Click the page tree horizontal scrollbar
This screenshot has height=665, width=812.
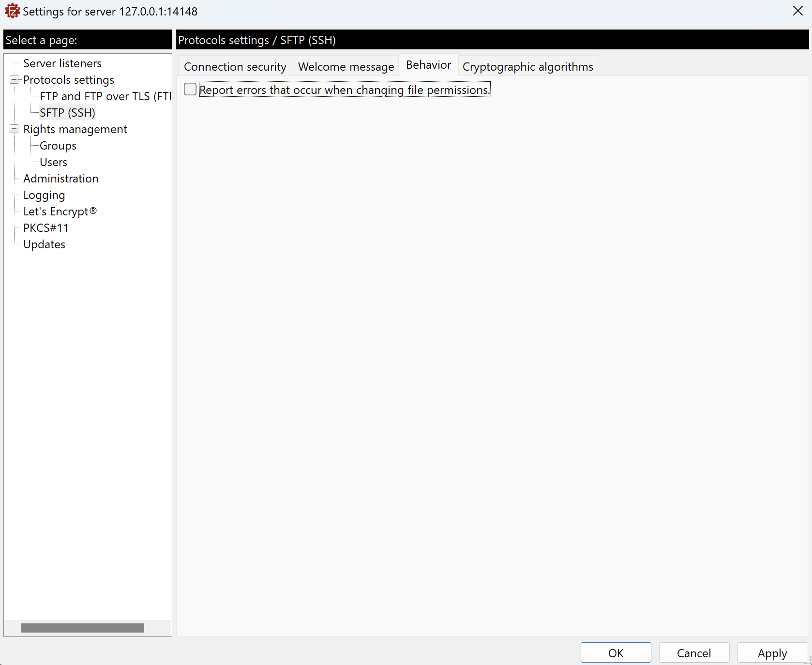click(82, 628)
